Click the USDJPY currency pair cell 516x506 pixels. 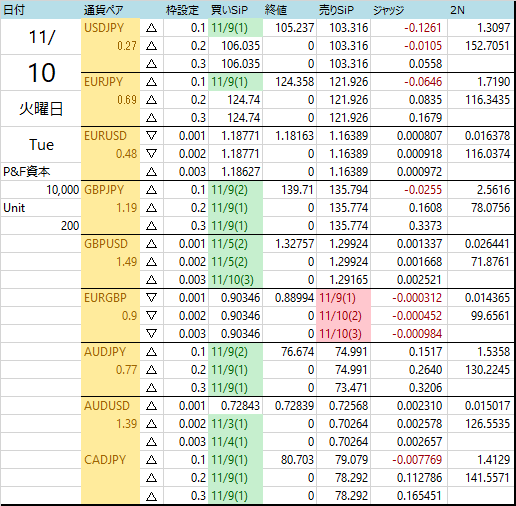click(x=110, y=28)
